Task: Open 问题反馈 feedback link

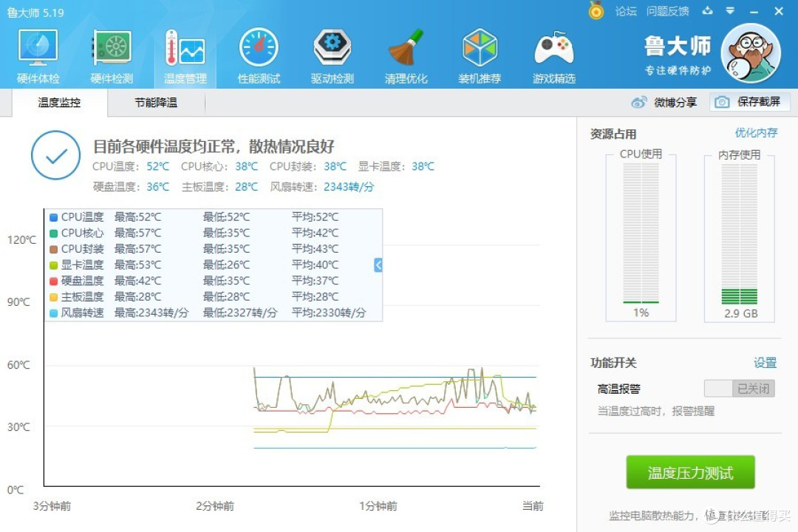Action: click(x=667, y=11)
